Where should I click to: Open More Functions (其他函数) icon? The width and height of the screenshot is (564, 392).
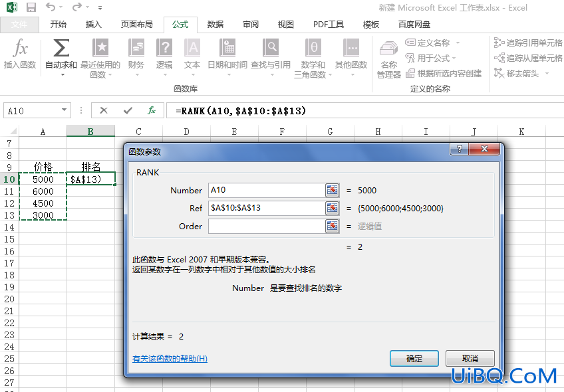tap(351, 48)
